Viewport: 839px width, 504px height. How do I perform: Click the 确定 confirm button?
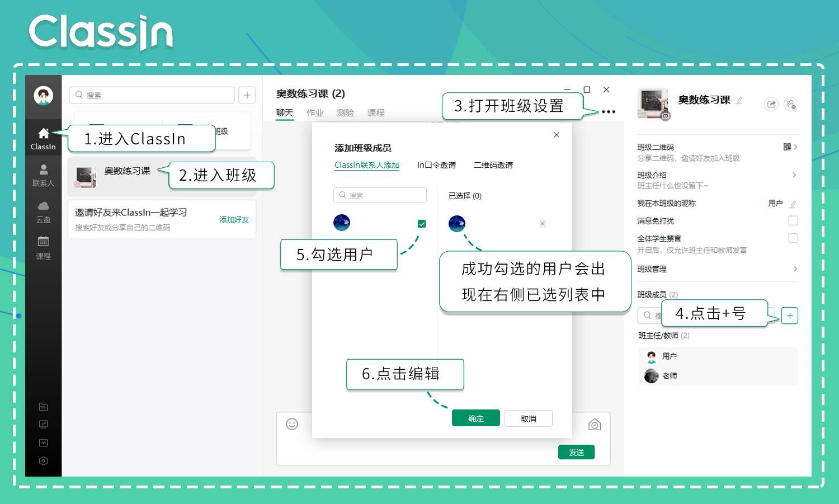pos(476,418)
